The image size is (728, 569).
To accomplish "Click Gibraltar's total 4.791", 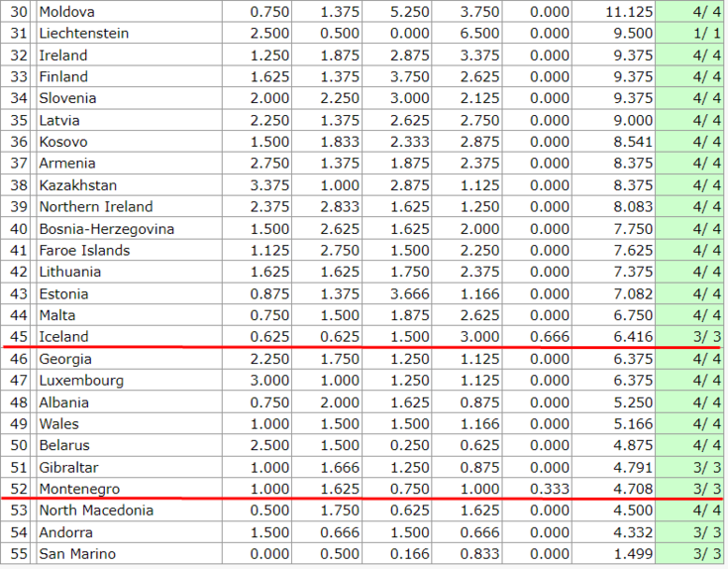I will pos(633,467).
